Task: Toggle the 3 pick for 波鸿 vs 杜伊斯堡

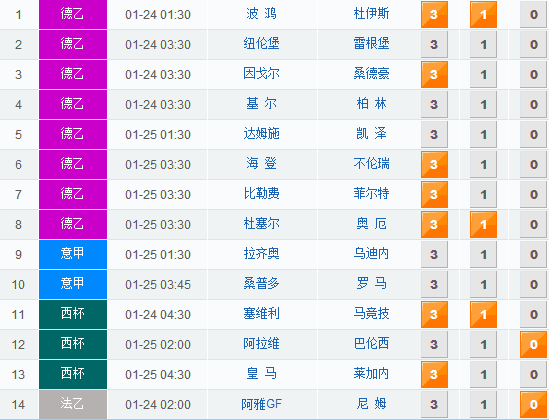Action: tap(434, 14)
